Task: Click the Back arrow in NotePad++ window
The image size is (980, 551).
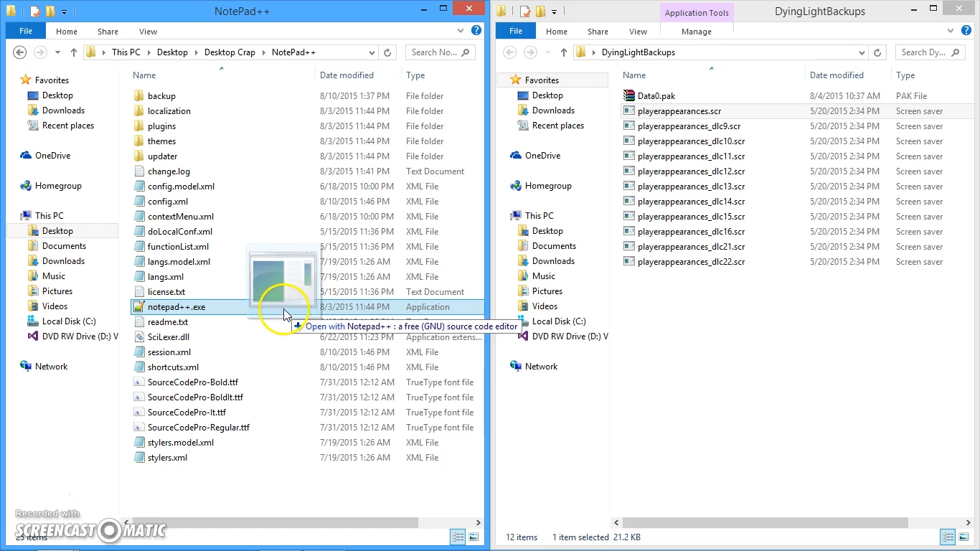Action: click(x=20, y=52)
